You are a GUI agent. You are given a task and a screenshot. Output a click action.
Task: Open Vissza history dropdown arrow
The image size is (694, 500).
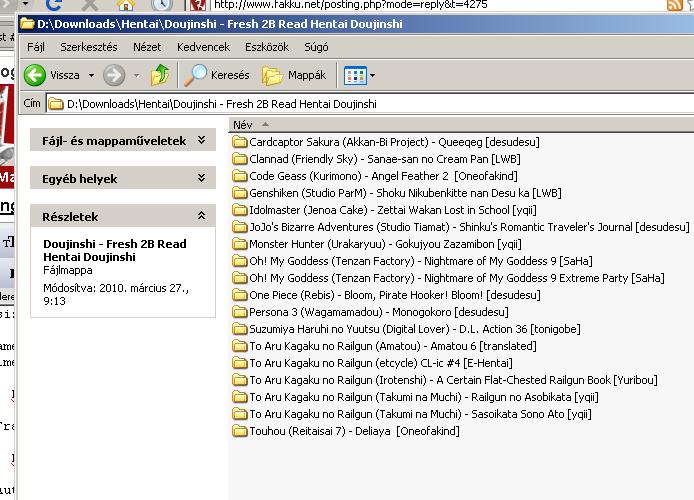(x=91, y=76)
